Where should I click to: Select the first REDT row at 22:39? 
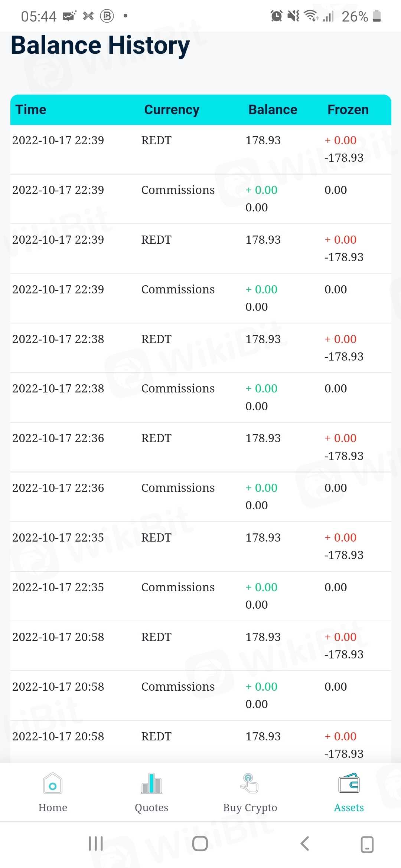[x=200, y=149]
